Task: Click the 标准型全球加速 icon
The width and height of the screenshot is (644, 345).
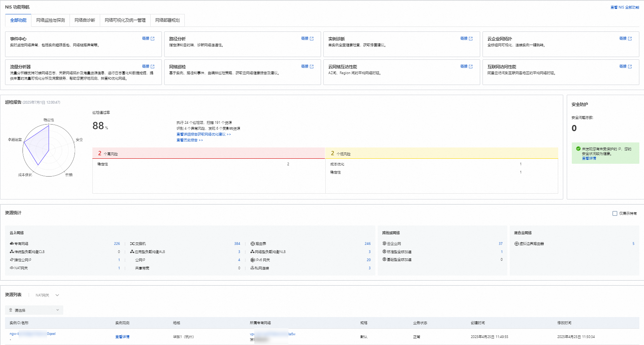Action: 384,252
